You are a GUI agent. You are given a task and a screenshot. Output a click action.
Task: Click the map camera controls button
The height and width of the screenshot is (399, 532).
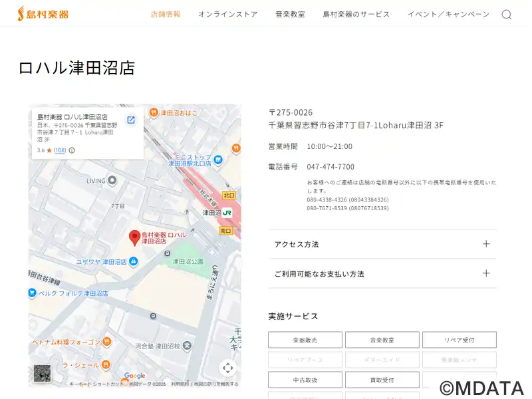coord(227,368)
